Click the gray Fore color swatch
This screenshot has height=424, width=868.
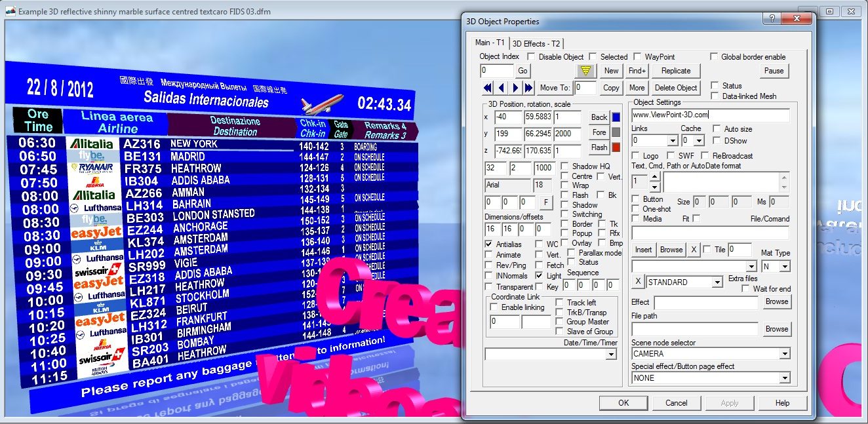pyautogui.click(x=616, y=132)
